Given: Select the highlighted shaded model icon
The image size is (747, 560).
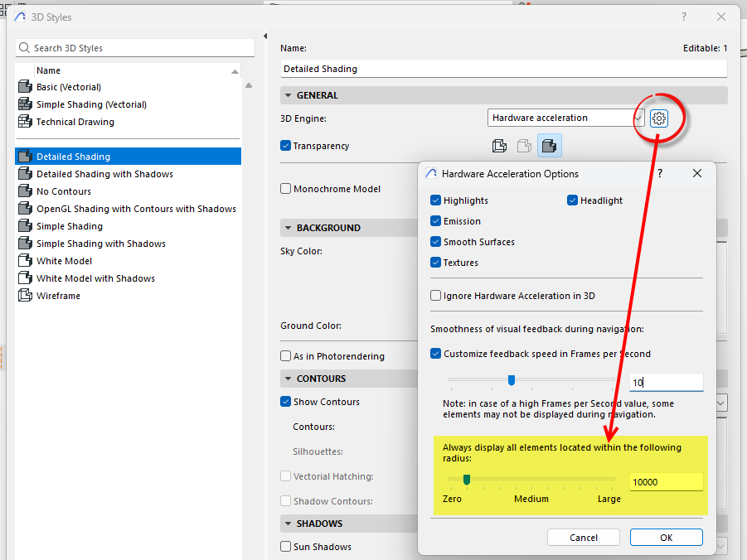Looking at the screenshot, I should (550, 146).
